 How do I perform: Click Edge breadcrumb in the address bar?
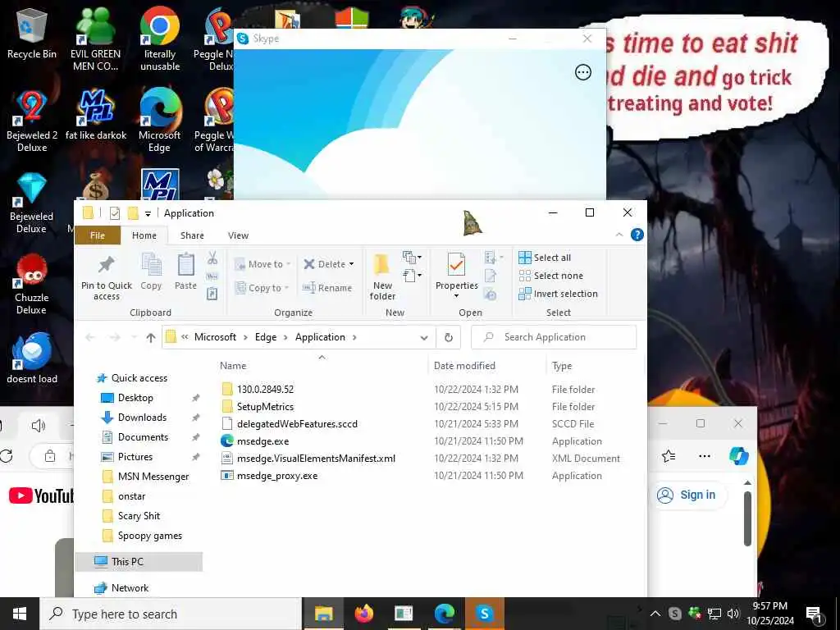click(x=266, y=337)
